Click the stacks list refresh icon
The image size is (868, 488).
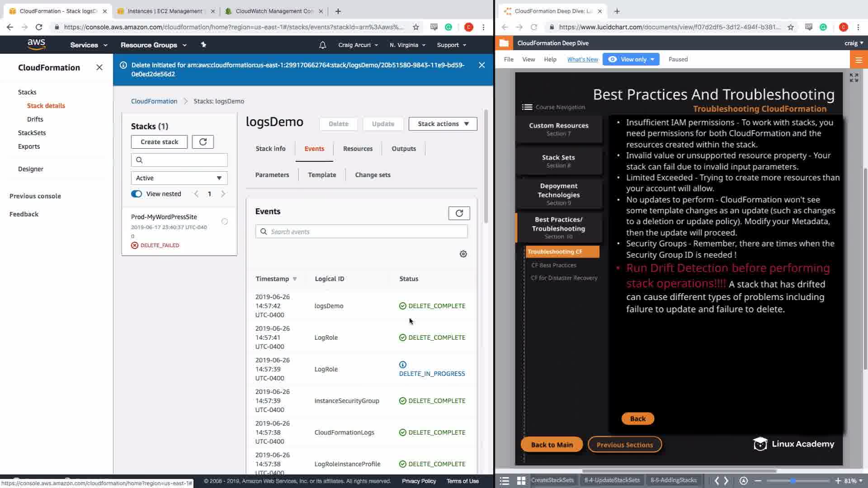203,142
